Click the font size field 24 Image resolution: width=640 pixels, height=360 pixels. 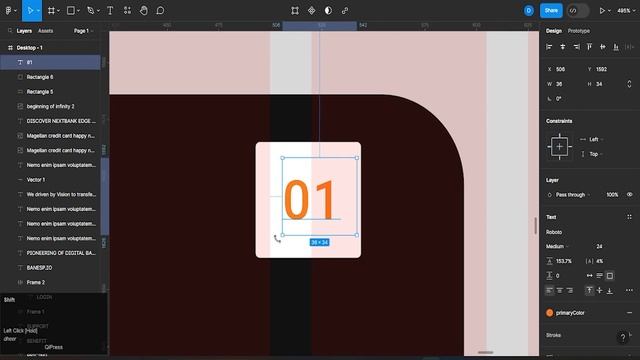pyautogui.click(x=599, y=246)
